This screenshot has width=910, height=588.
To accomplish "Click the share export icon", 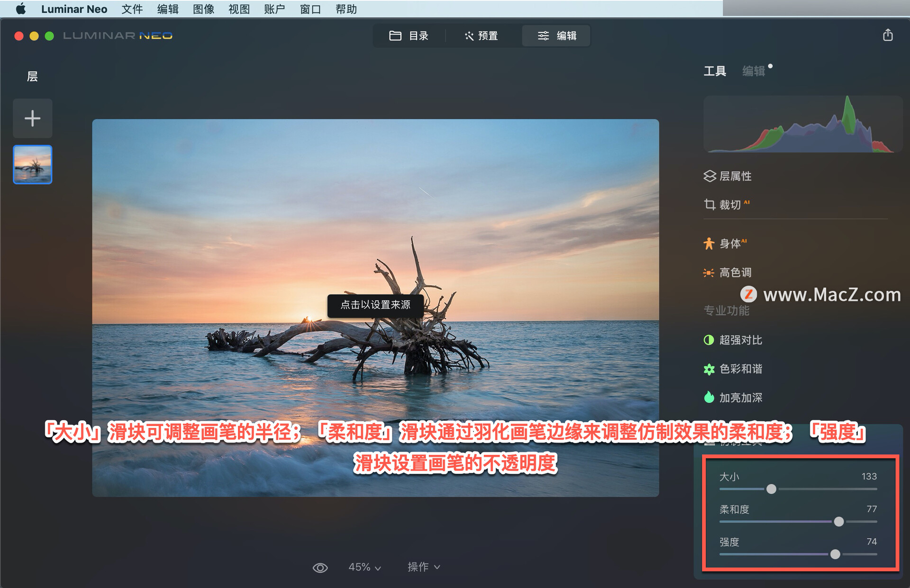I will [888, 35].
